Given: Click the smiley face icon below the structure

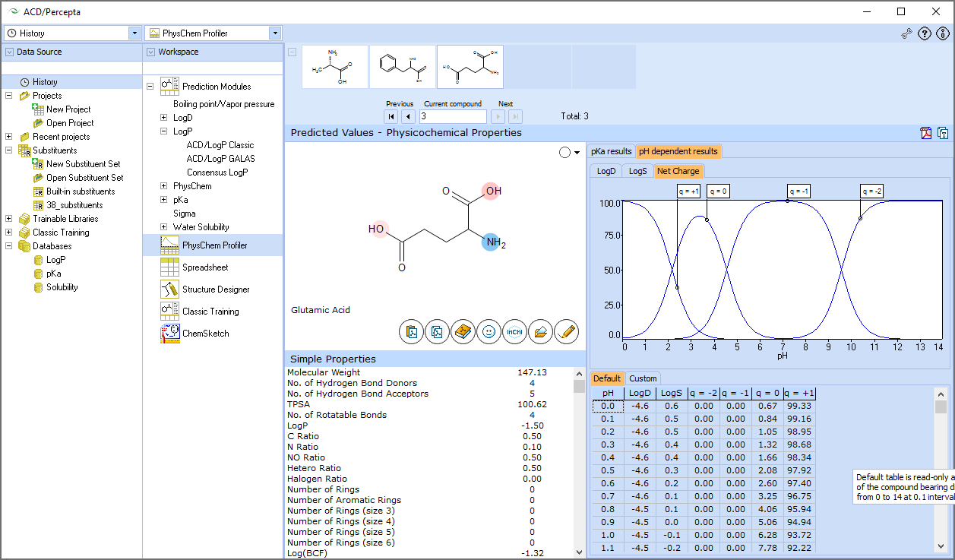Looking at the screenshot, I should point(489,331).
